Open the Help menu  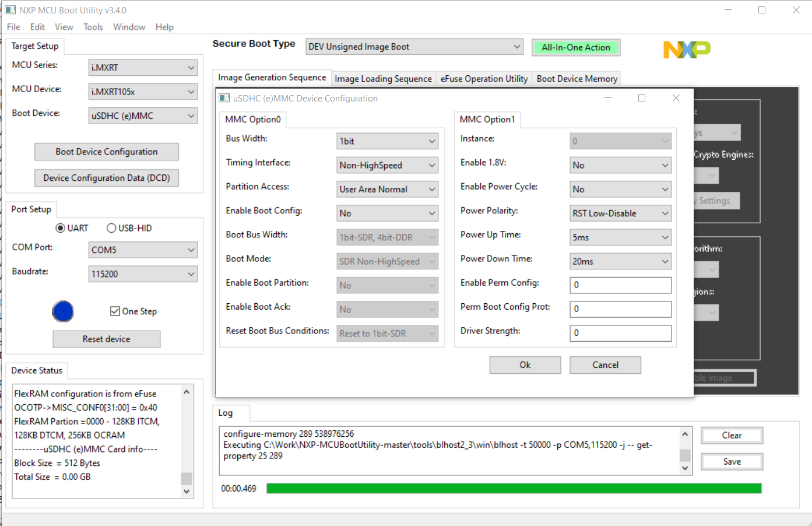pyautogui.click(x=164, y=27)
